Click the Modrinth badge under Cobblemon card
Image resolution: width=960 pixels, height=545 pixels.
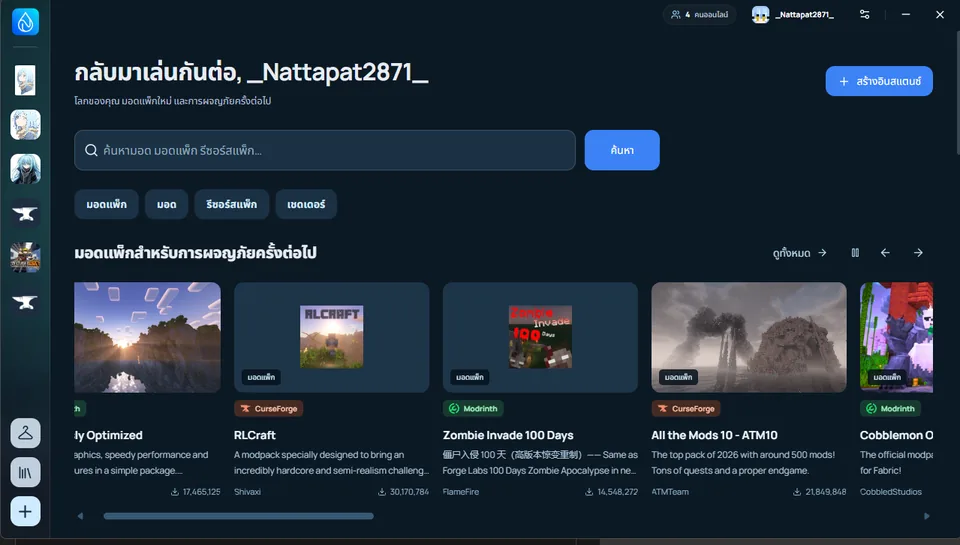[x=890, y=408]
